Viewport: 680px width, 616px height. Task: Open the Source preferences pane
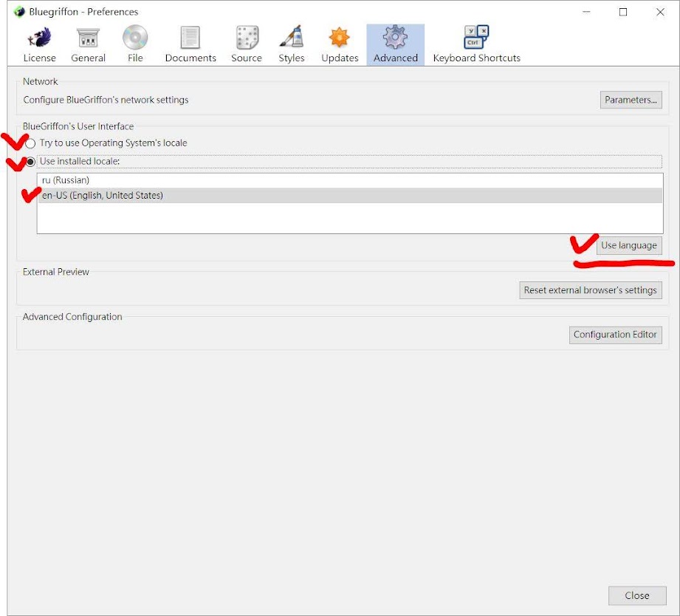247,45
